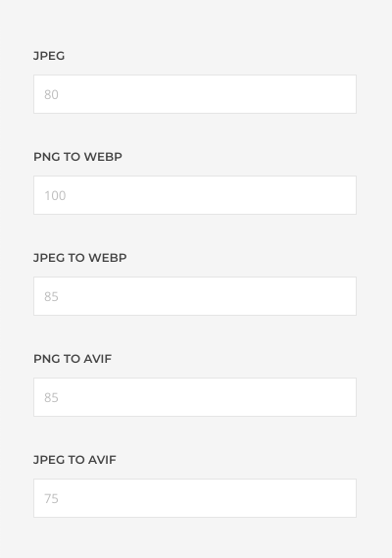The width and height of the screenshot is (392, 558).
Task: Click the 80 placeholder in JPEG field
Action: tap(51, 95)
